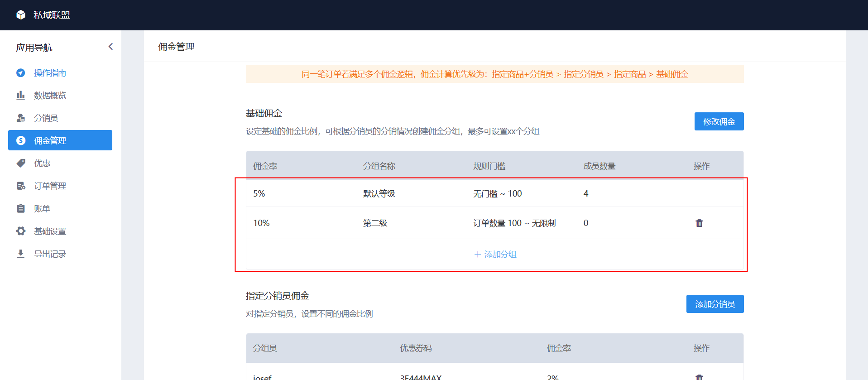Screen dimensions: 868x380
Task: Open 操作指南 menu item
Action: pos(50,73)
